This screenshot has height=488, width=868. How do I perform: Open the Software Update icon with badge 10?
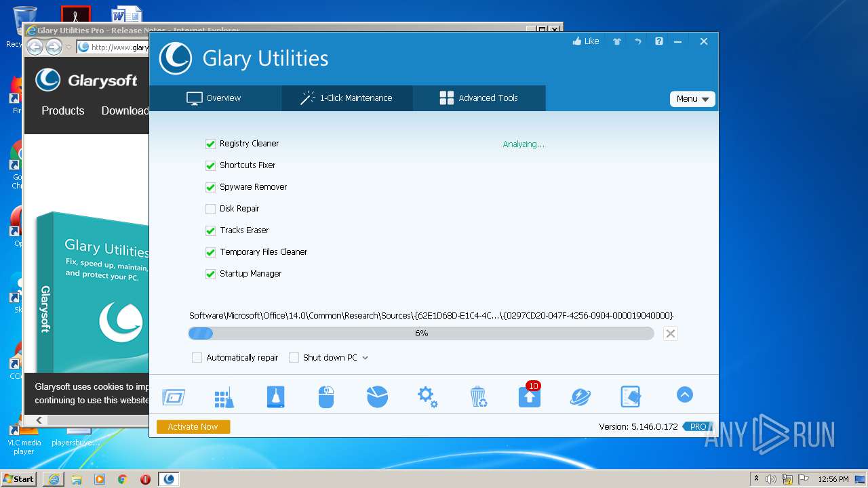(x=530, y=396)
